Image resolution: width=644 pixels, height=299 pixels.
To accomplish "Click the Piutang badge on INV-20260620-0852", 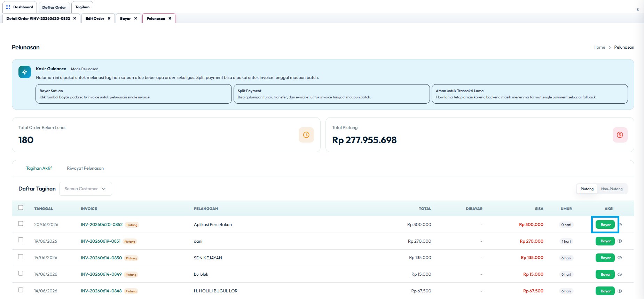I will click(132, 225).
